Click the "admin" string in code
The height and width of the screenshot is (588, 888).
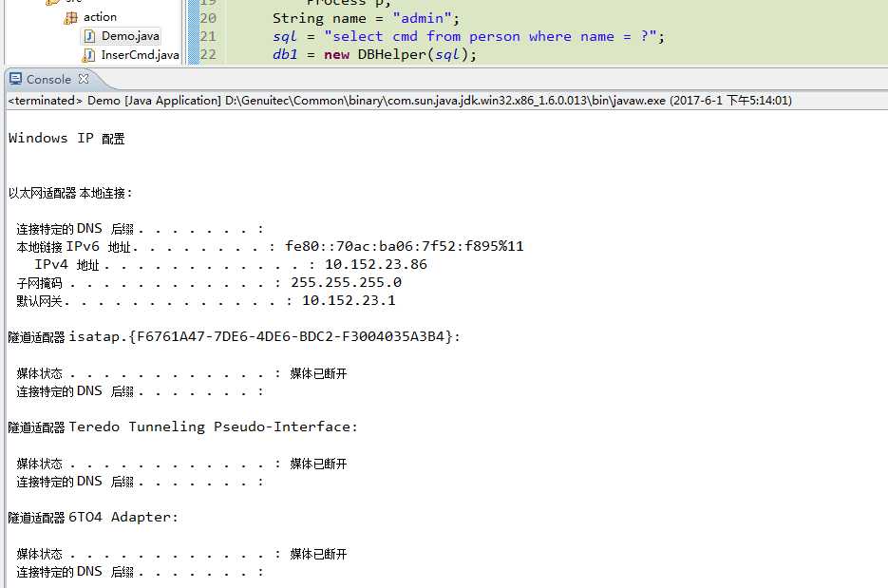pyautogui.click(x=422, y=18)
